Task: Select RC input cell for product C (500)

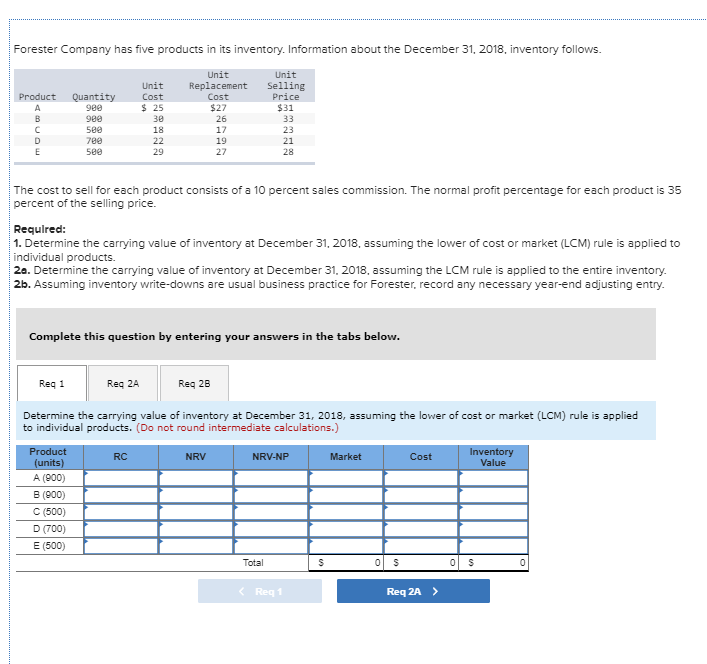Action: (121, 512)
